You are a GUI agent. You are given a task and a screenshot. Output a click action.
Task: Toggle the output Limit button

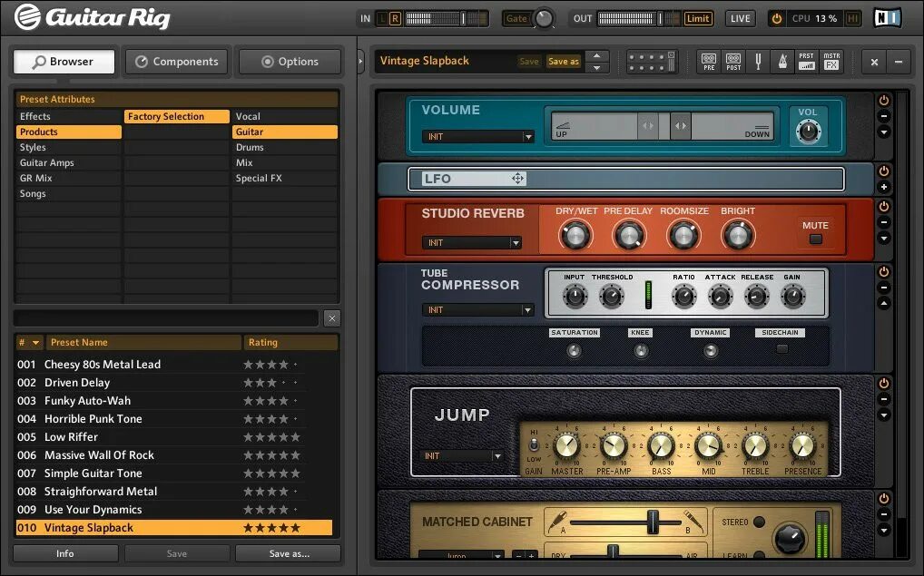698,18
